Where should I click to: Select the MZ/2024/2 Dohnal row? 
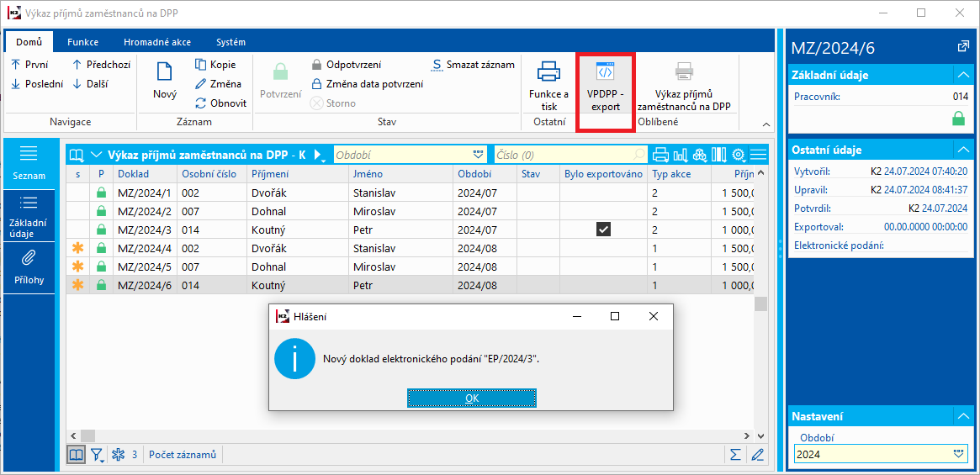(x=410, y=211)
